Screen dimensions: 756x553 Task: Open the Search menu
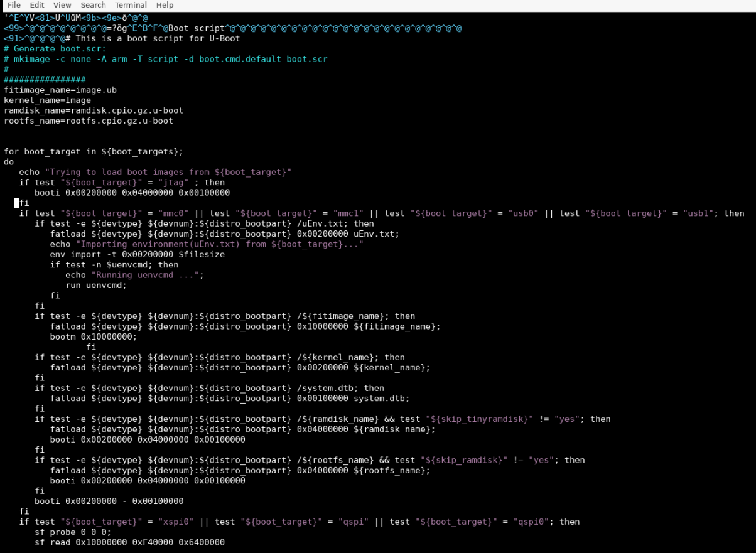[x=93, y=5]
